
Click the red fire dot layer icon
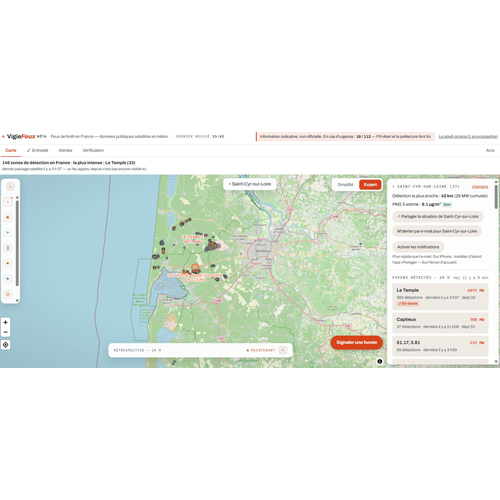8,217
